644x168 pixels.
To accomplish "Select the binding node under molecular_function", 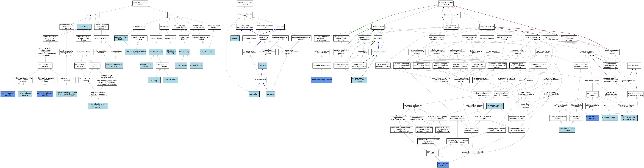I will coord(172,15).
